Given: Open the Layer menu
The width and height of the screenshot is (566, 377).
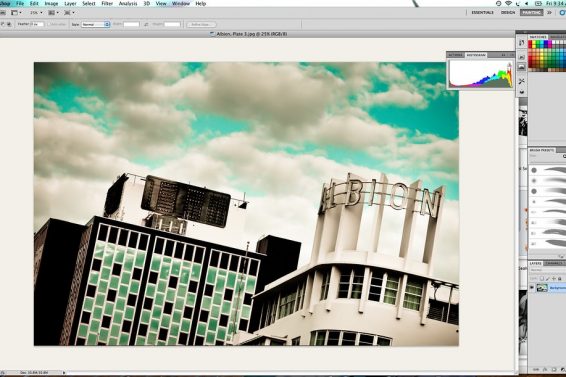Looking at the screenshot, I should click(70, 4).
